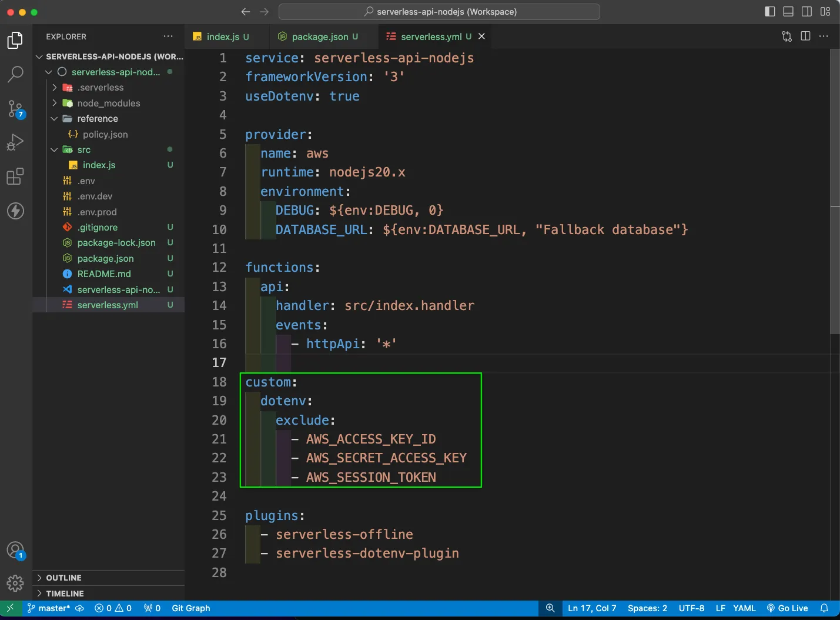Open the lightning bolt extension view

(15, 211)
